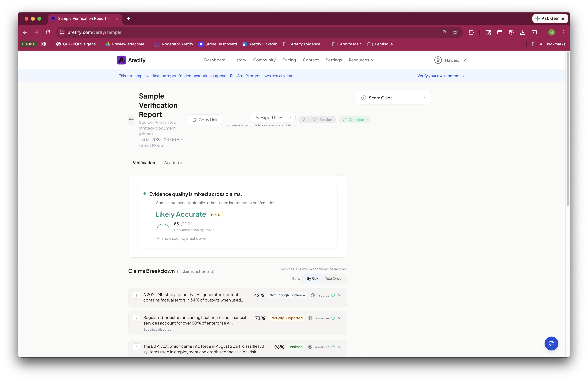Click the payment card icon in toolbar
The width and height of the screenshot is (588, 381).
(499, 32)
